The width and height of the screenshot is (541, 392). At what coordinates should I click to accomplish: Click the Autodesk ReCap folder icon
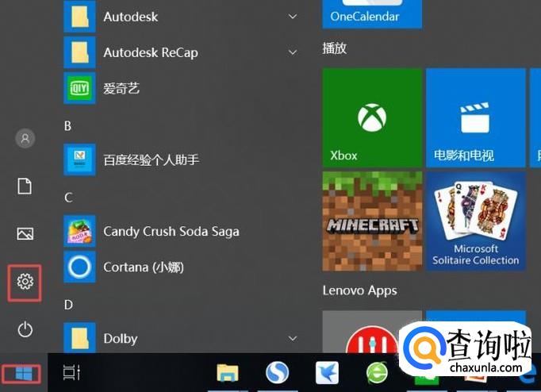[79, 52]
